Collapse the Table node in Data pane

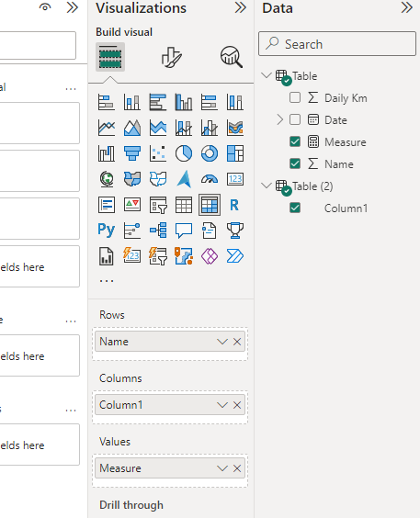267,75
